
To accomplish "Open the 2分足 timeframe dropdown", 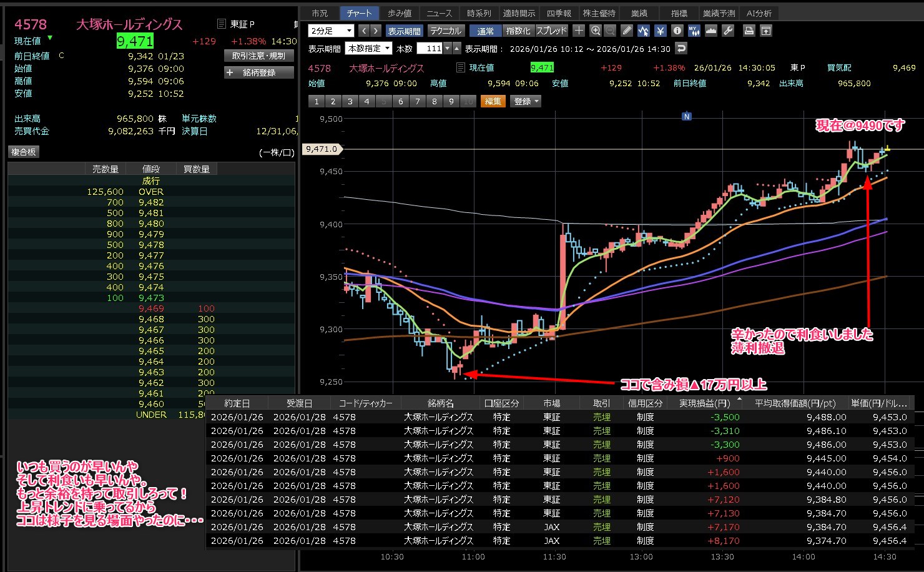I will click(x=331, y=31).
